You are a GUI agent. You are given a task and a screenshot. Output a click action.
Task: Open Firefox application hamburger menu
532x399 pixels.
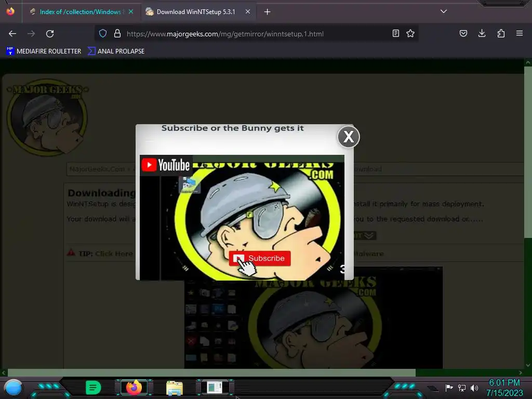(520, 33)
